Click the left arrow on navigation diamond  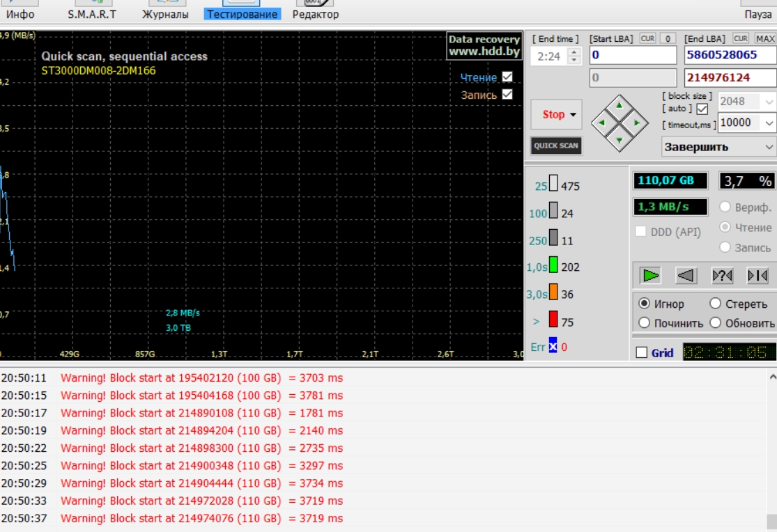pos(602,123)
